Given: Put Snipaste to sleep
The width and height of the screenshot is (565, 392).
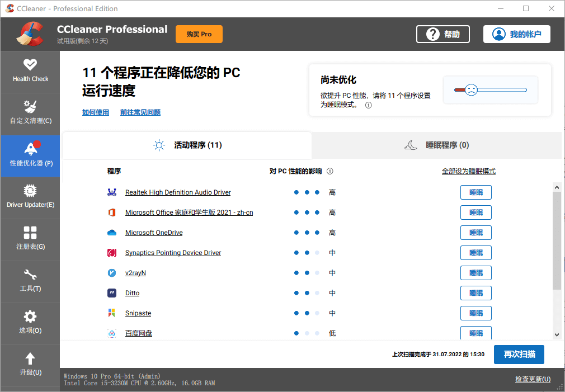Looking at the screenshot, I should coord(475,313).
